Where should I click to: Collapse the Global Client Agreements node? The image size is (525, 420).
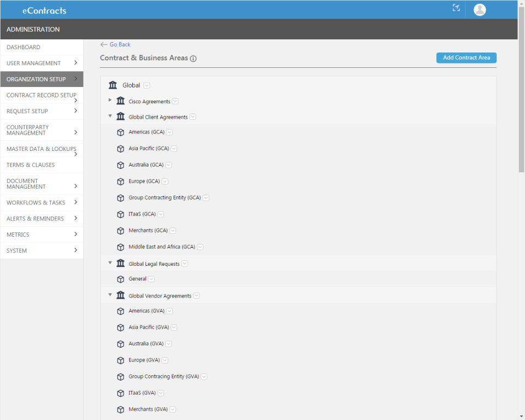click(110, 116)
